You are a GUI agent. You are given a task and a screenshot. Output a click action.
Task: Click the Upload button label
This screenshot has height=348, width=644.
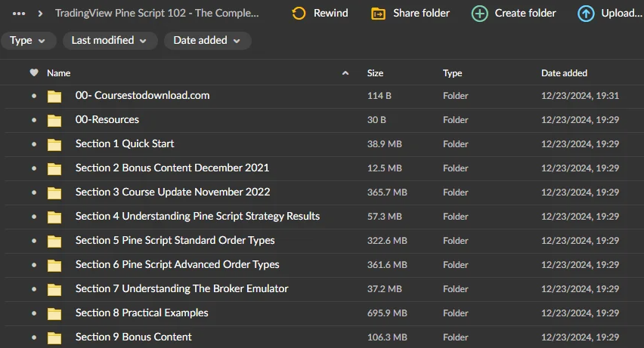621,13
